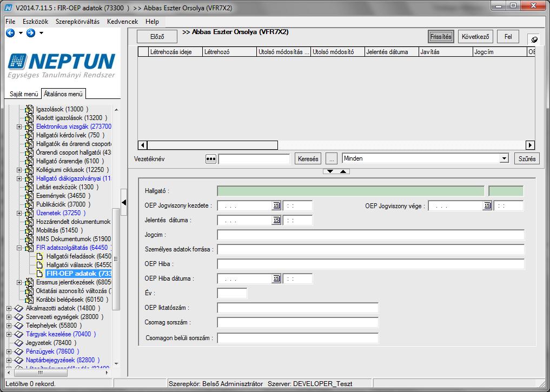Screen dimensions: 550x392
Task: Open the Kedvencek menu
Action: click(122, 22)
